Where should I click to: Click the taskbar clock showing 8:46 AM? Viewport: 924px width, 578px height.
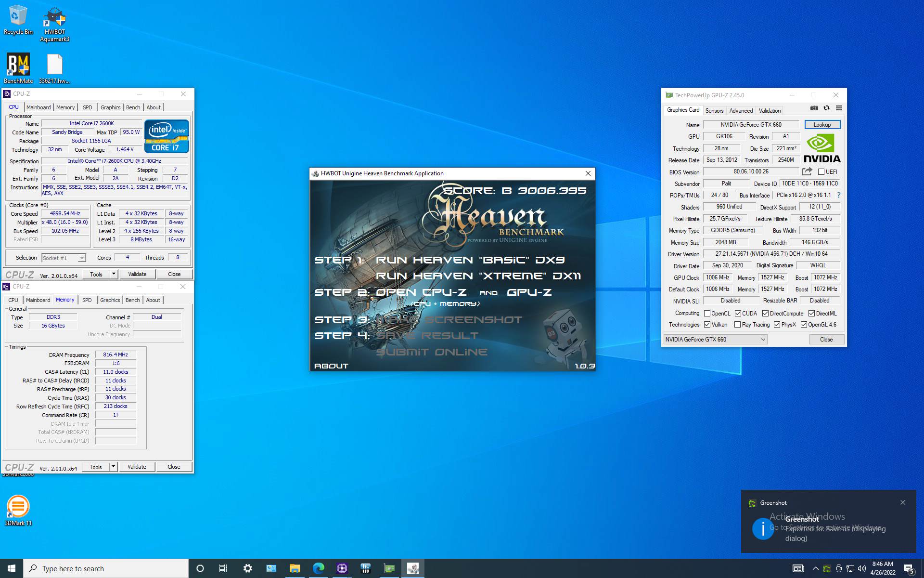[x=883, y=568]
